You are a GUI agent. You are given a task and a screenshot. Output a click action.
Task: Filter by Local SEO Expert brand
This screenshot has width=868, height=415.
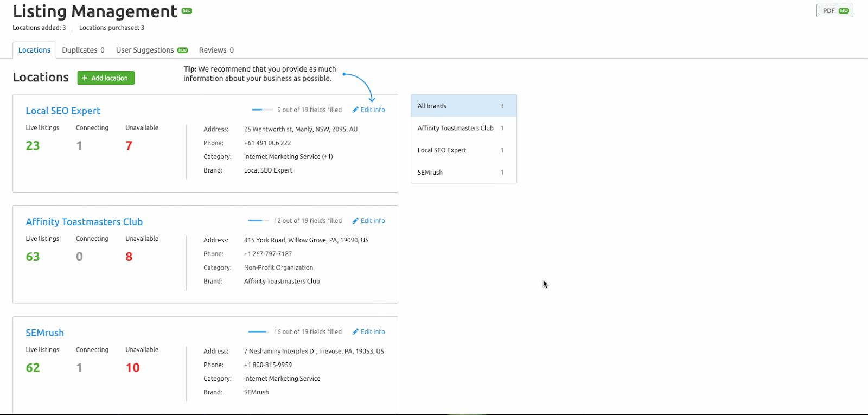pyautogui.click(x=464, y=150)
